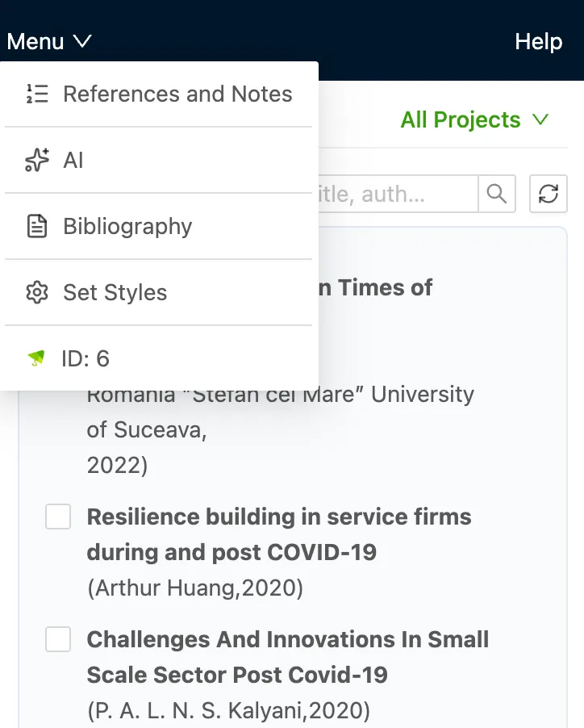Expand the All Projects chevron arrow
Viewport: 584px width, 728px height.
pyautogui.click(x=540, y=120)
